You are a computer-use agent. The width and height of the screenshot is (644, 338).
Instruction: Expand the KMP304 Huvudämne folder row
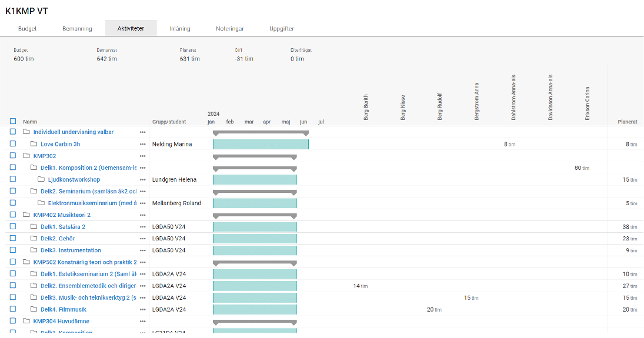click(x=26, y=321)
